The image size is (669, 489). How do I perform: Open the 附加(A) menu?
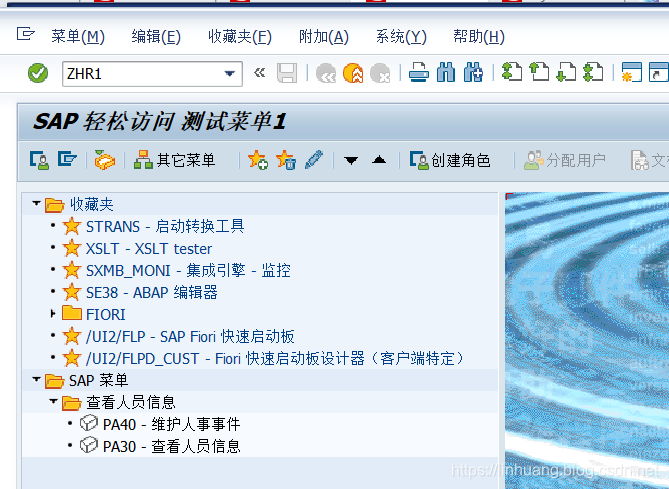(x=324, y=37)
